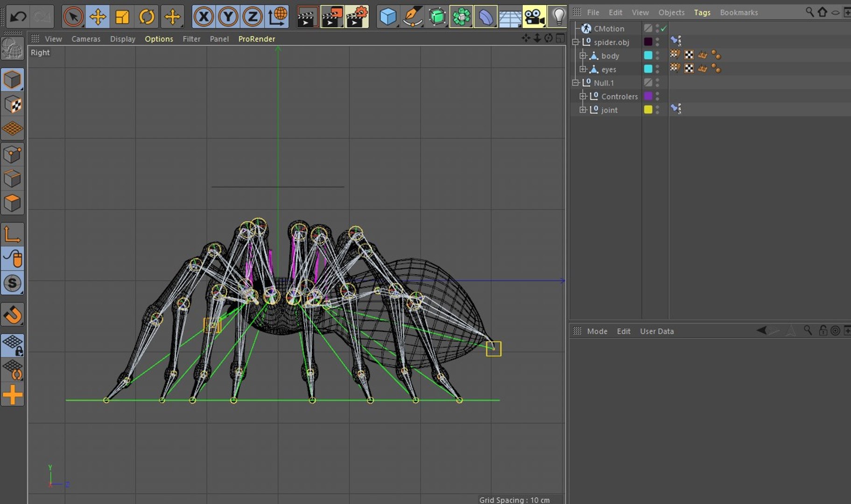The width and height of the screenshot is (851, 504).
Task: Enable Axis mode L-shaped icon
Action: point(13,234)
